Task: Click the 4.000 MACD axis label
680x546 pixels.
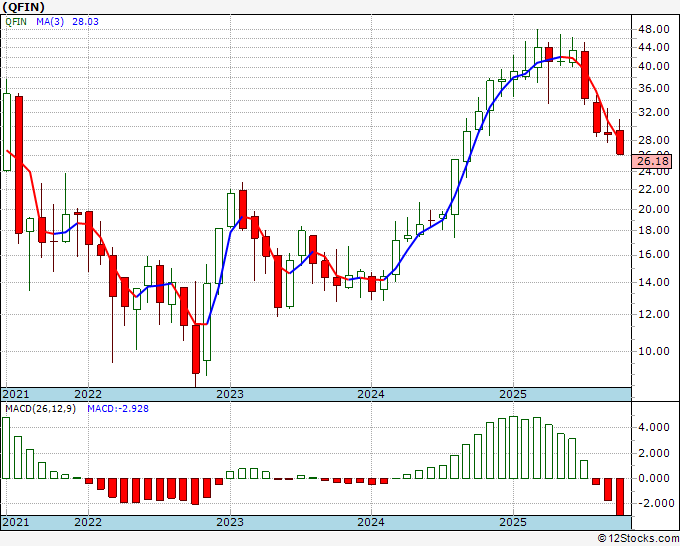Action: click(654, 428)
